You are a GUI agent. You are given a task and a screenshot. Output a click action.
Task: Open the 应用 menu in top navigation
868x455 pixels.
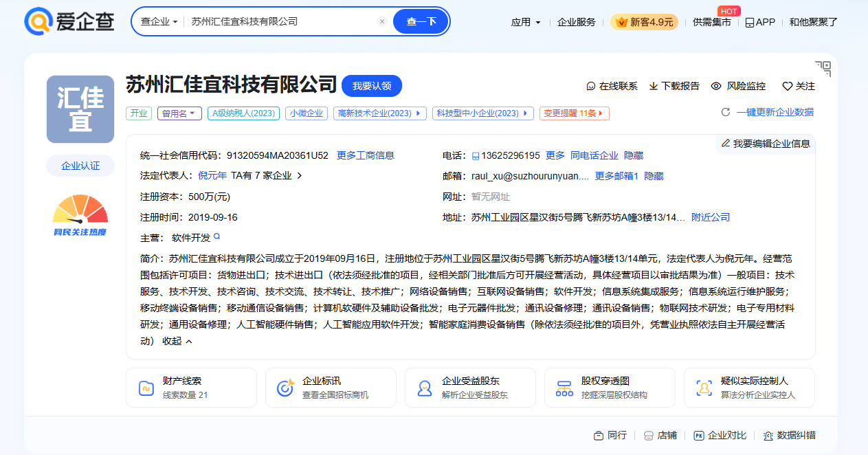pos(526,22)
